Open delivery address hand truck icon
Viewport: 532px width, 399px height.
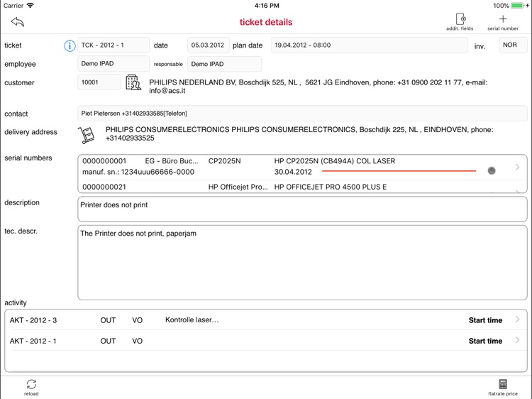87,135
